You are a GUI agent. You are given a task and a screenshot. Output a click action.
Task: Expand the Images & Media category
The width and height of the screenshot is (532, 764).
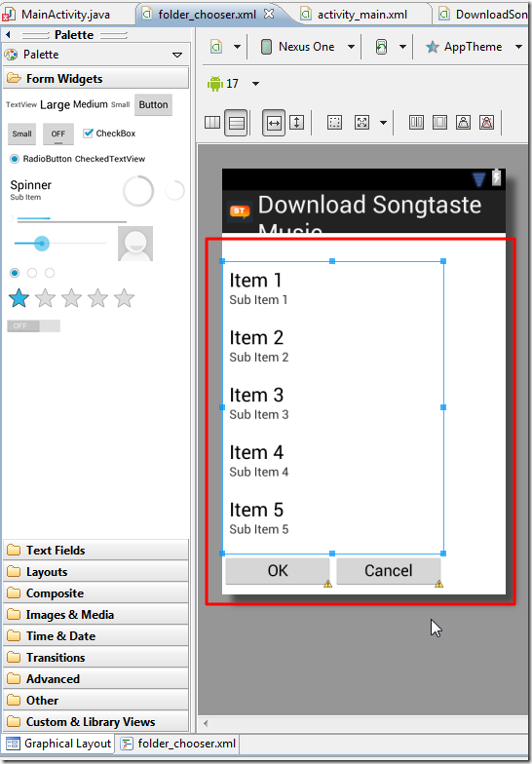(95, 614)
